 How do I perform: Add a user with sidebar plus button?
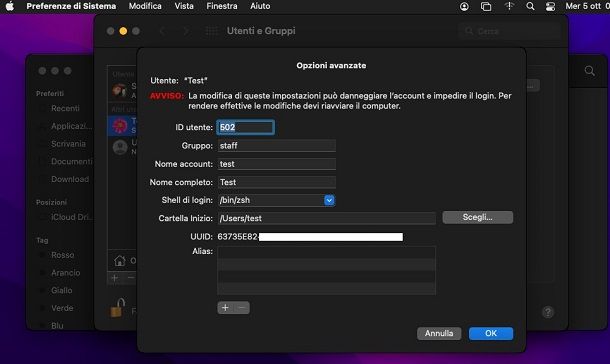115,278
